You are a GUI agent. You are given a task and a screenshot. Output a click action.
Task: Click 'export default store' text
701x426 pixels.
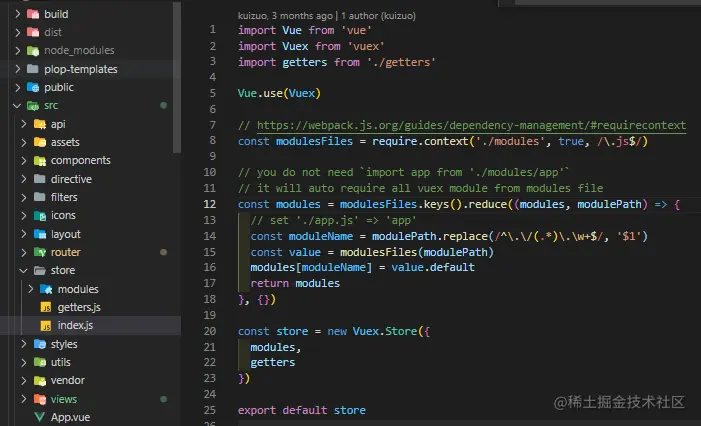302,410
